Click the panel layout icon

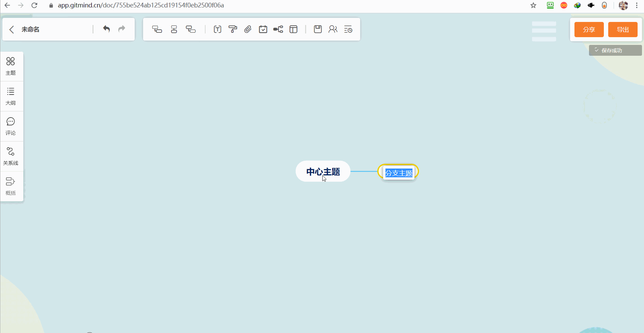[x=294, y=29]
